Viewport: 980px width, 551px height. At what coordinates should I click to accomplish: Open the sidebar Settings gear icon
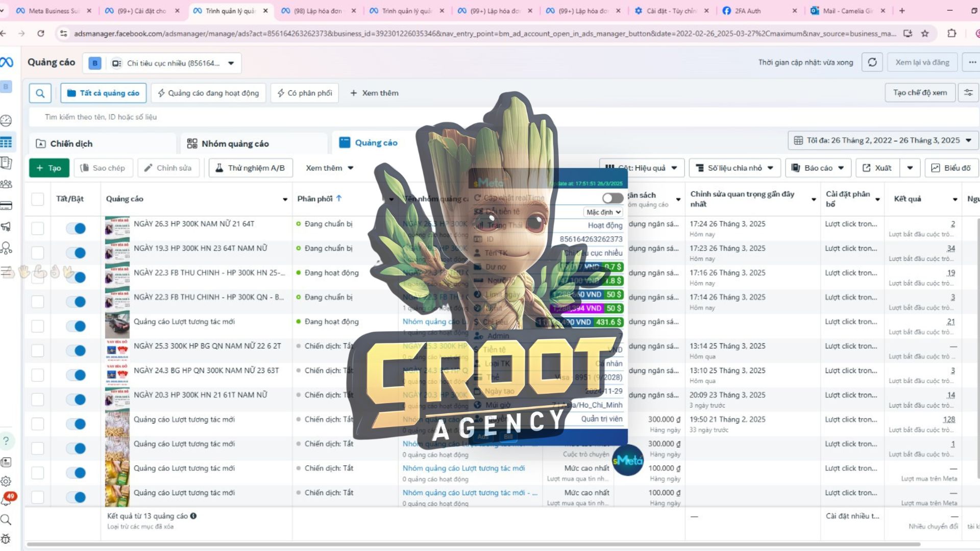pos(6,481)
